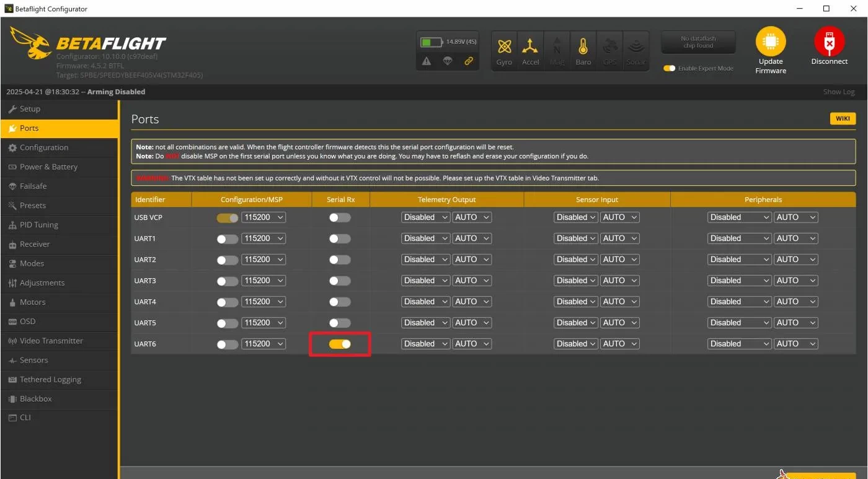Open UART4 MSP baud rate dropdown
The height and width of the screenshot is (479, 868).
pos(263,302)
